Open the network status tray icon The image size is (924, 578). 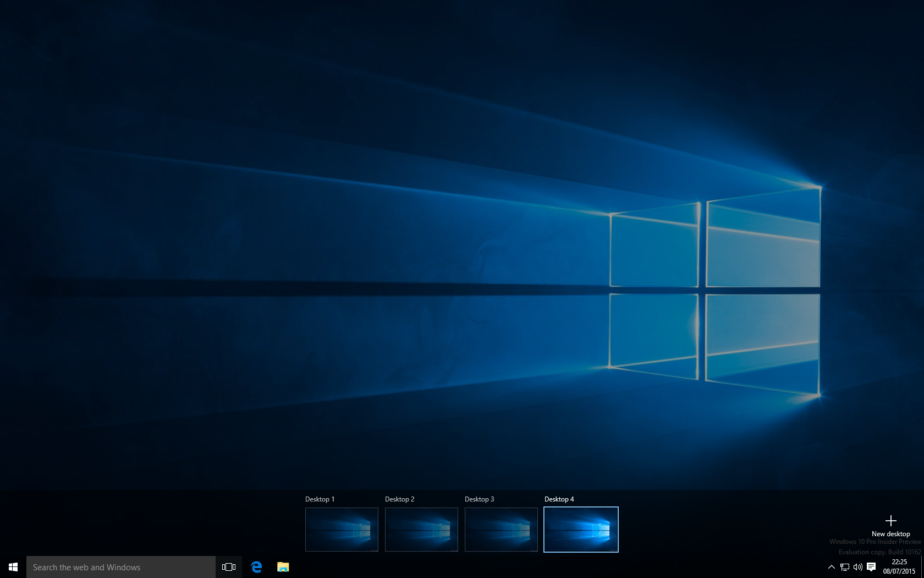pyautogui.click(x=845, y=567)
